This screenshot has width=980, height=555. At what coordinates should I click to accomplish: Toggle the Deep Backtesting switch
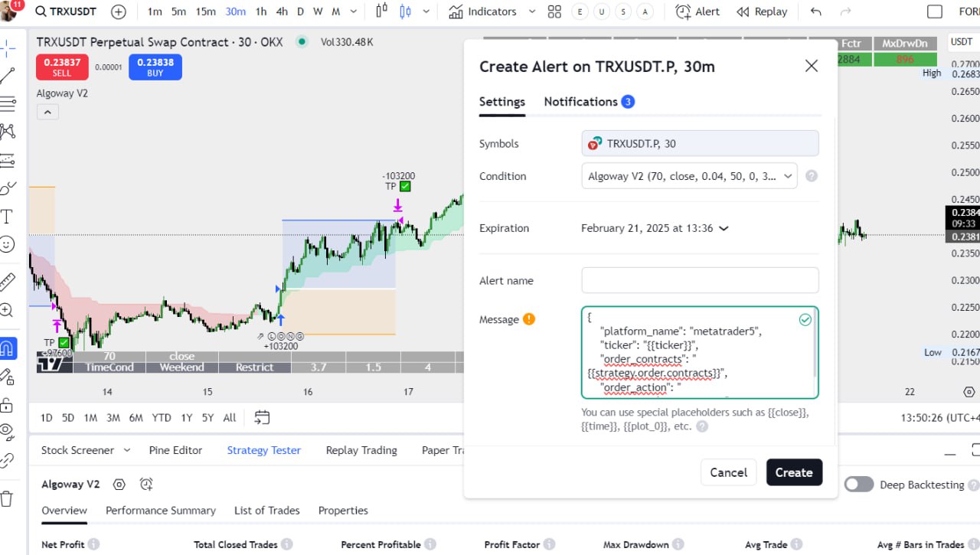click(x=859, y=485)
